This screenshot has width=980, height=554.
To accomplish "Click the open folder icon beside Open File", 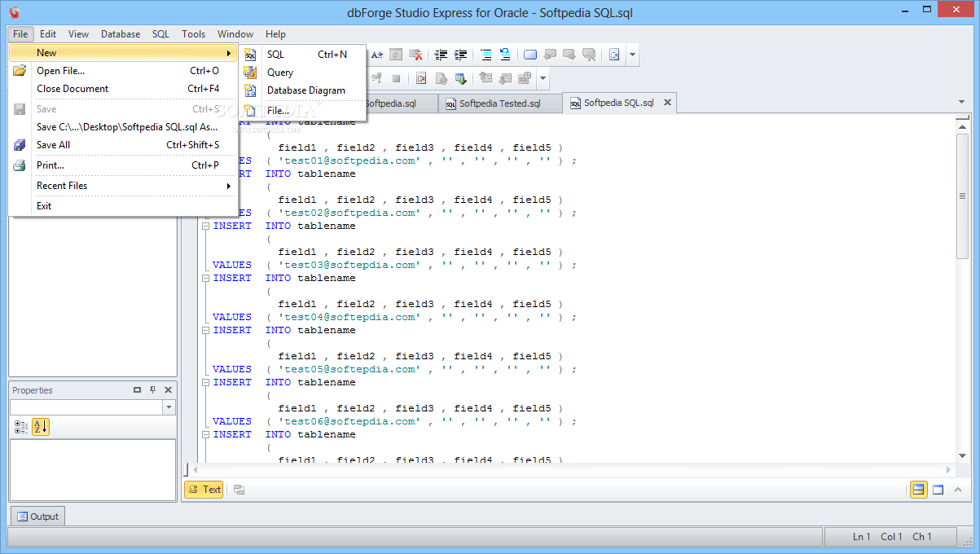I will click(x=20, y=71).
